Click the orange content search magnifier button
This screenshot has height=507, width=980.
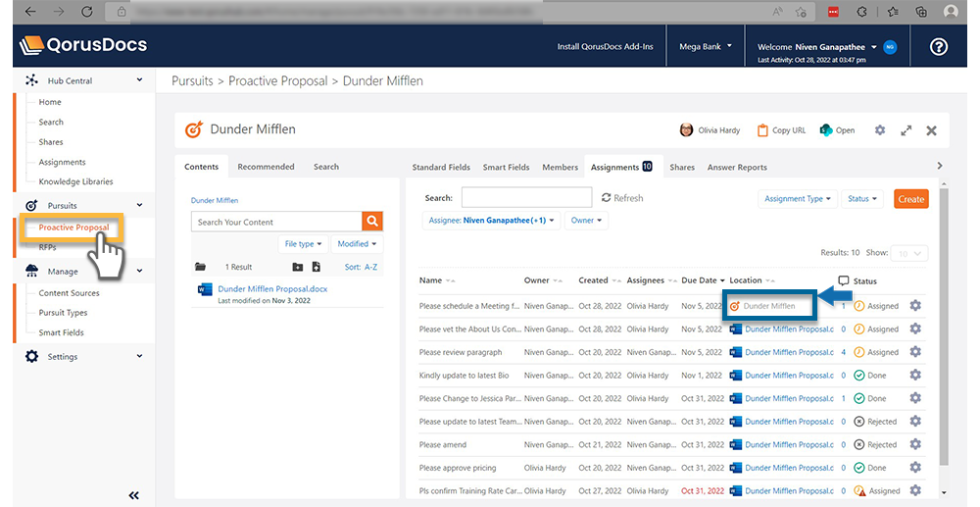click(x=372, y=222)
